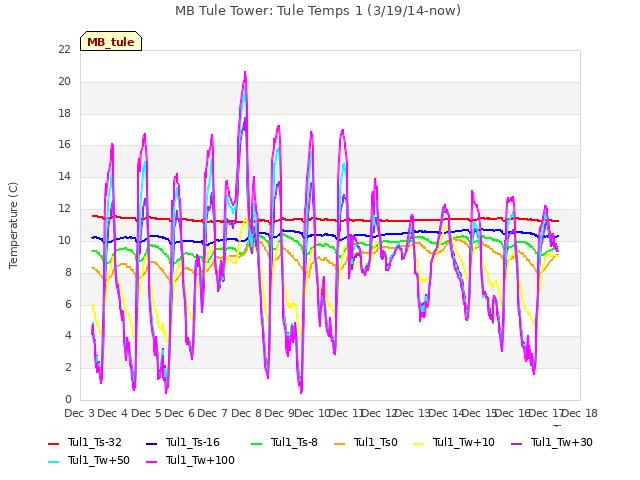Click the orange Tul1_Ts0 legend swatch

(340, 443)
